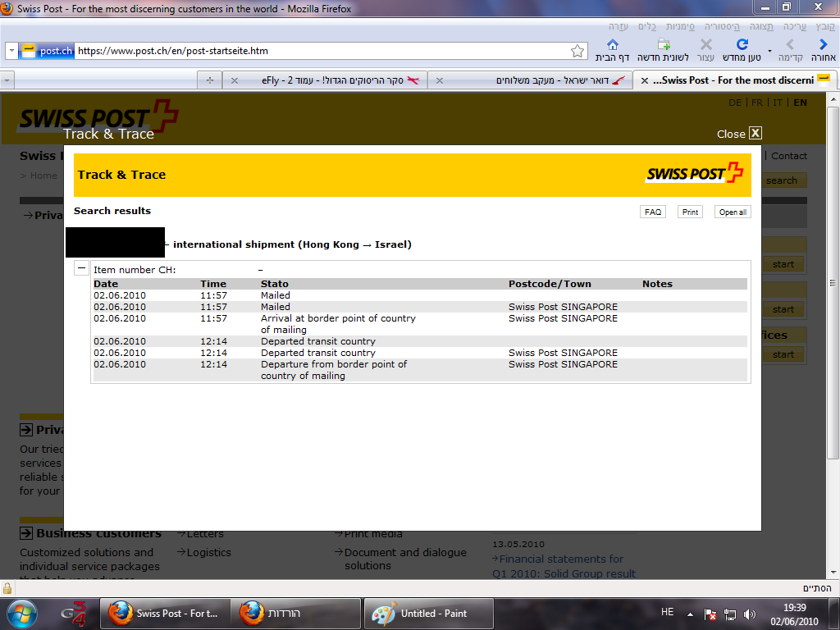Click the Print button
Viewport: 840px width, 630px height.
[690, 212]
